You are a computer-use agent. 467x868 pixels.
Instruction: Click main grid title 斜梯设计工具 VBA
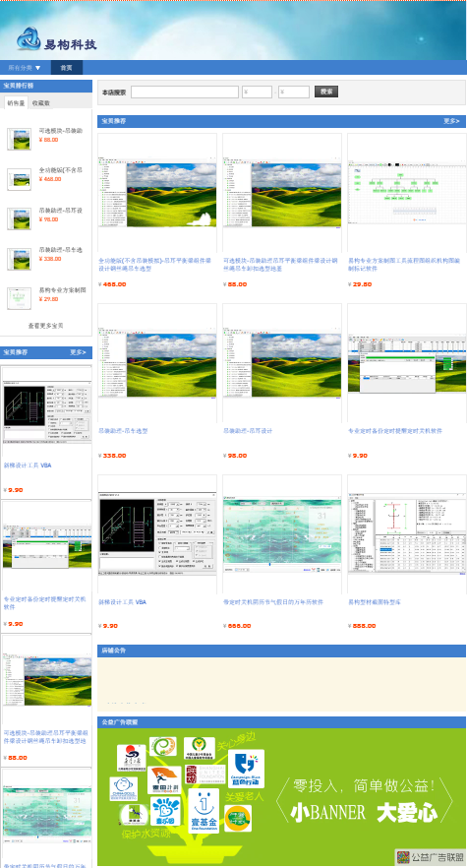[122, 601]
